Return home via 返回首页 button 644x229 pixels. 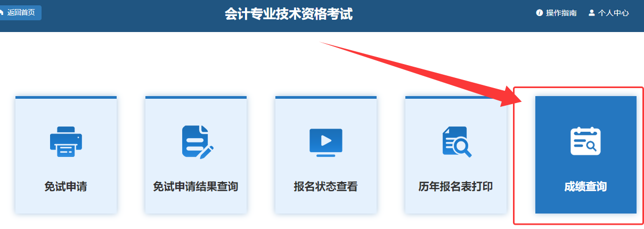(20, 13)
